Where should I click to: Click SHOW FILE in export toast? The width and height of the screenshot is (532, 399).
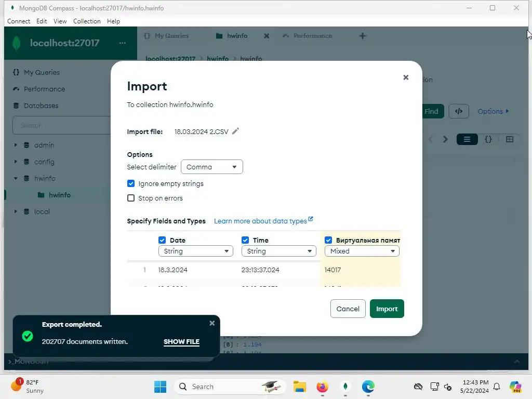point(181,342)
